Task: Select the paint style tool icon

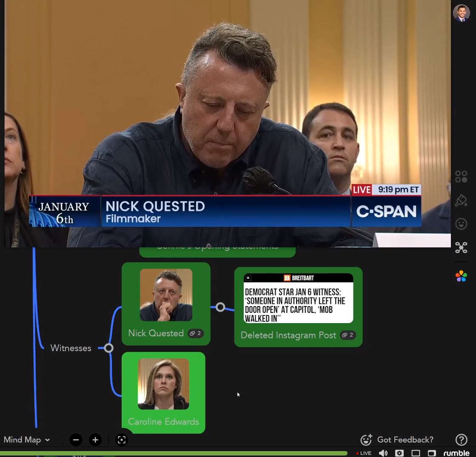Action: click(x=461, y=200)
